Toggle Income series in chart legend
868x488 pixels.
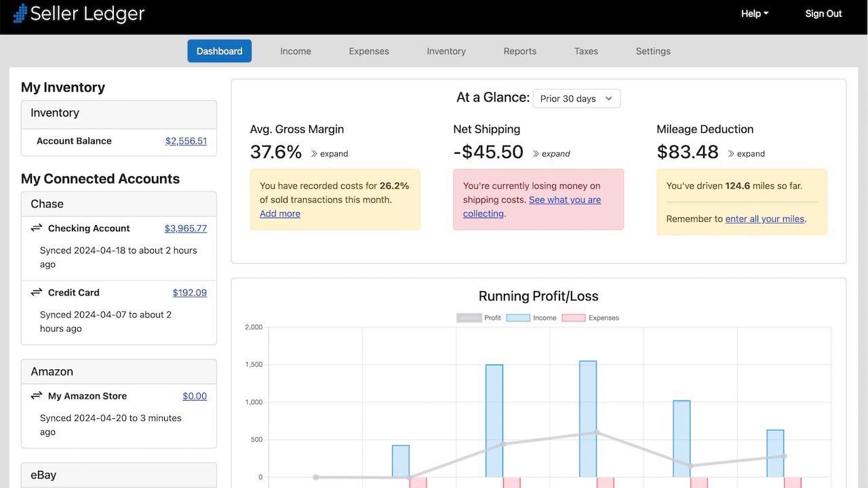(532, 318)
